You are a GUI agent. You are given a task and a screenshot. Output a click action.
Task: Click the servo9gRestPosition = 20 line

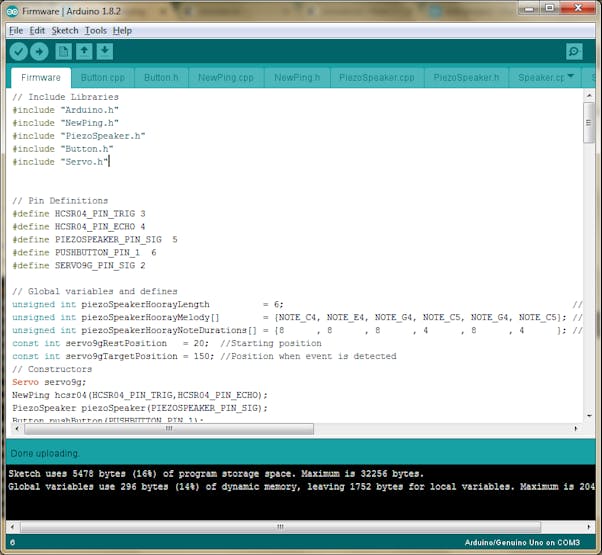pos(167,344)
